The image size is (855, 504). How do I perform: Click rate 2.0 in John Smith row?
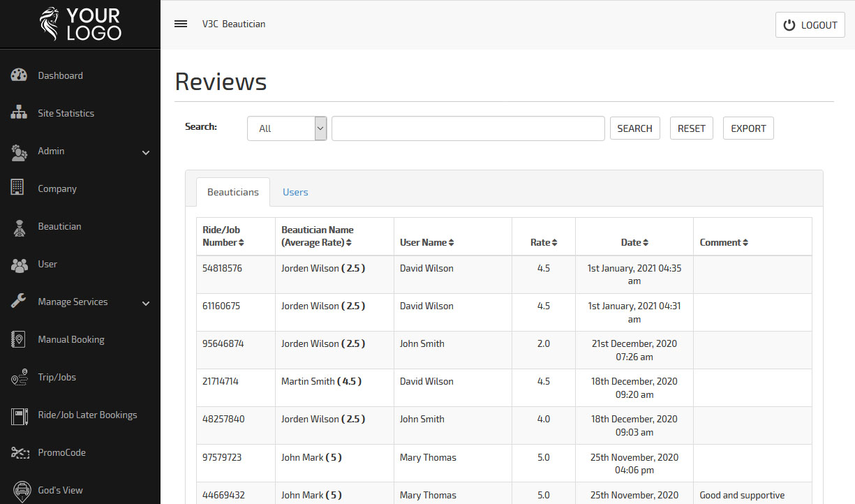click(x=544, y=343)
